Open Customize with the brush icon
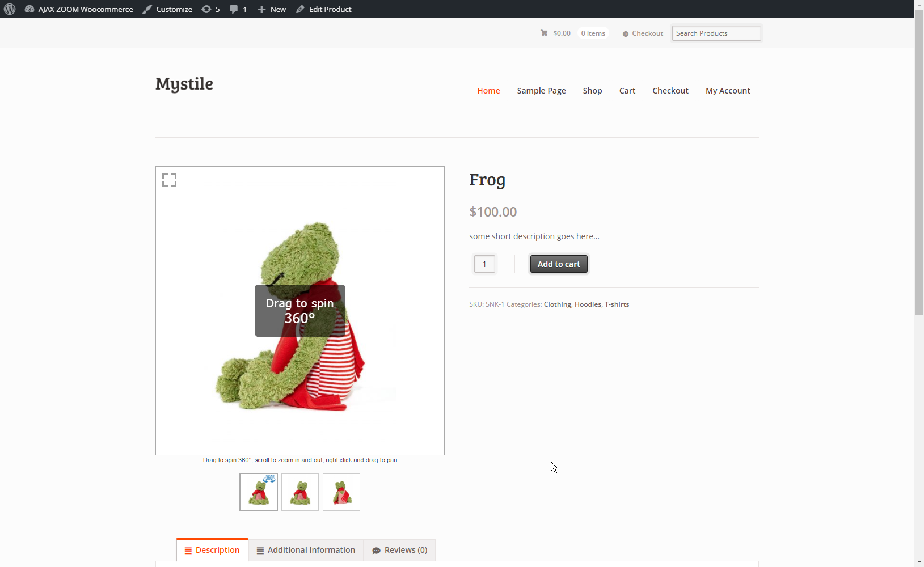This screenshot has width=924, height=567. tap(167, 9)
